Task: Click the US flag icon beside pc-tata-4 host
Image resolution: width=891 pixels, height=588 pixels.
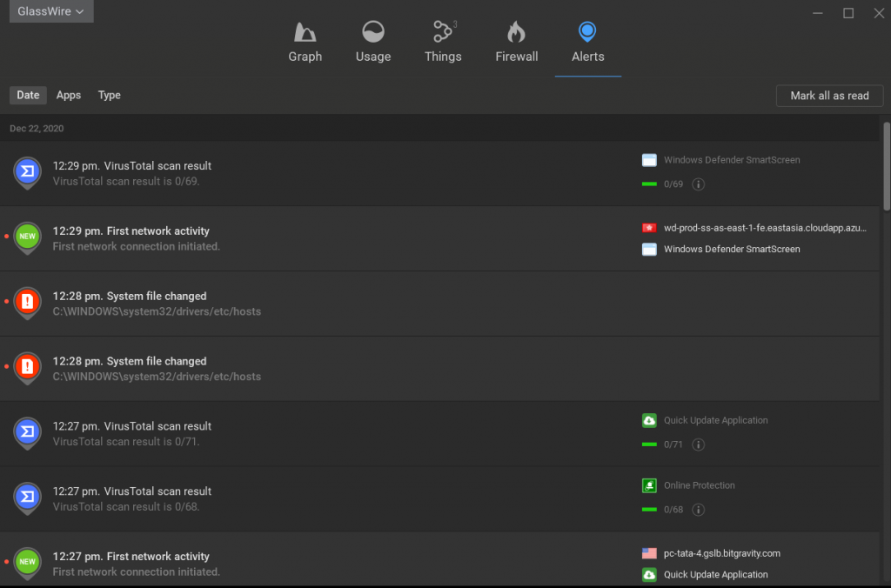Action: (x=649, y=553)
